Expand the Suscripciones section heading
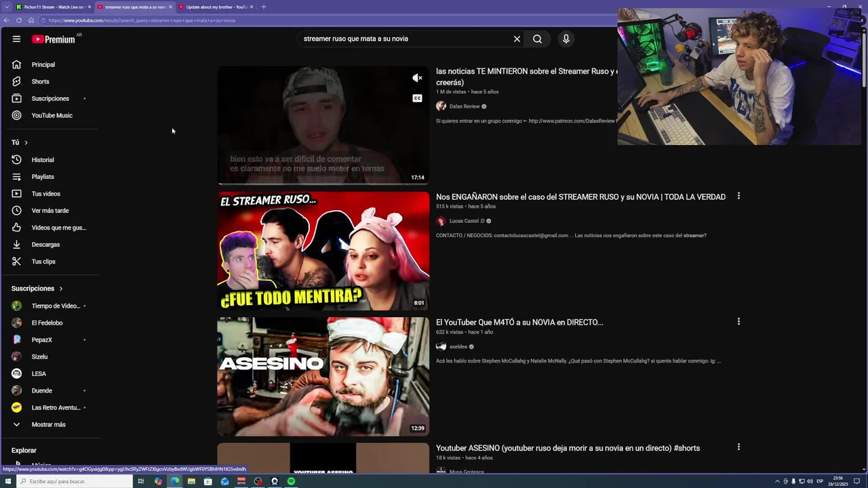Image resolution: width=868 pixels, height=488 pixels. coord(37,289)
